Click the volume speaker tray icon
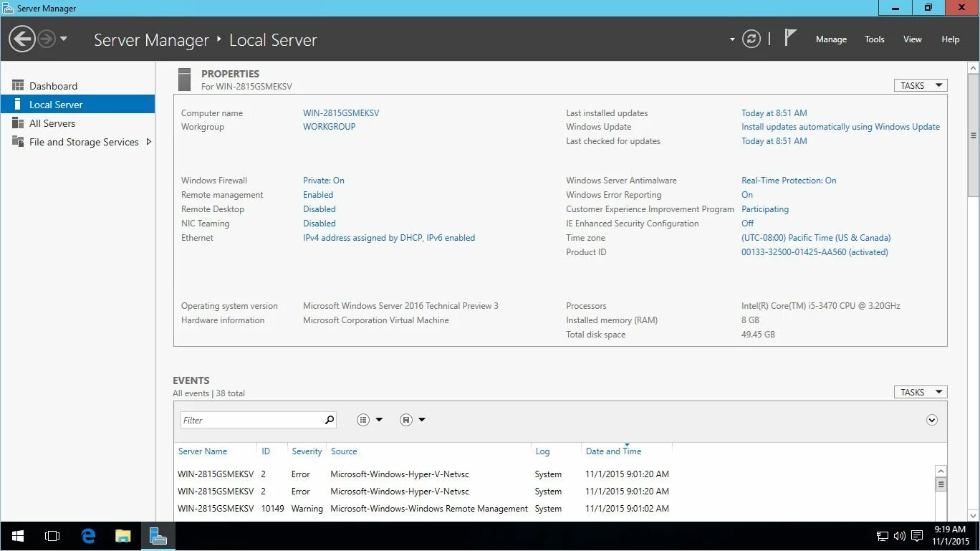Screen dimensions: 980x551 click(x=900, y=536)
